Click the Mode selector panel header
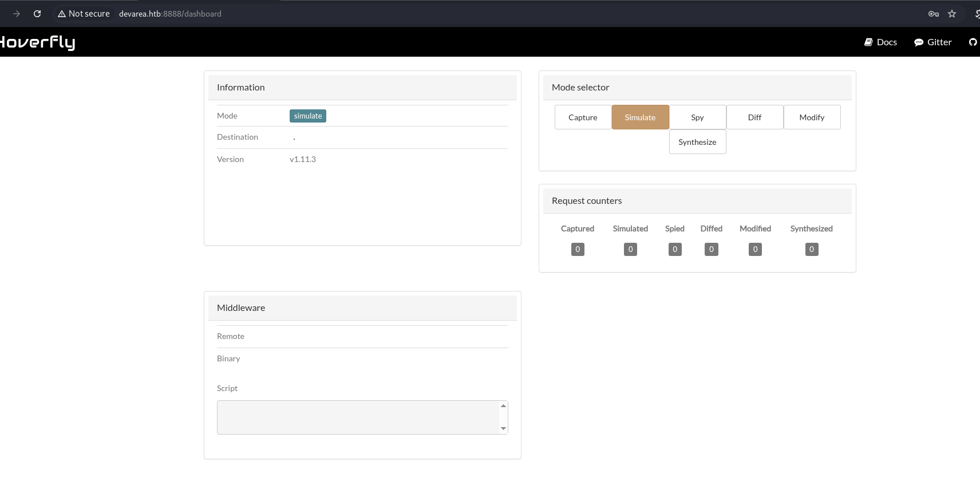 click(x=697, y=88)
